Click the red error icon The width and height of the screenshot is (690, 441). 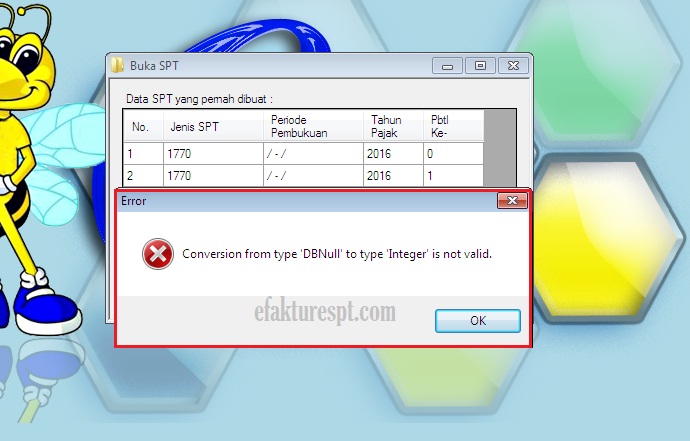click(158, 254)
